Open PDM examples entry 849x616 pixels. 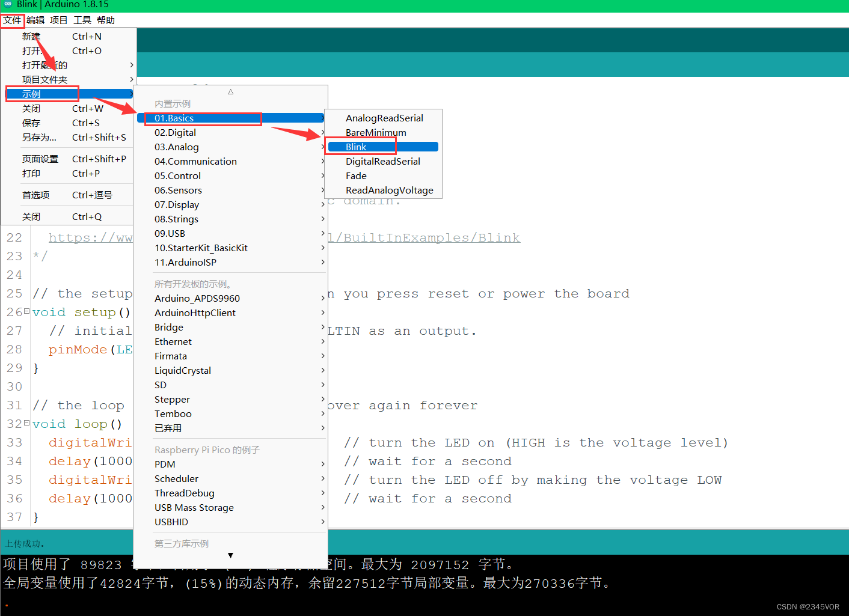231,464
